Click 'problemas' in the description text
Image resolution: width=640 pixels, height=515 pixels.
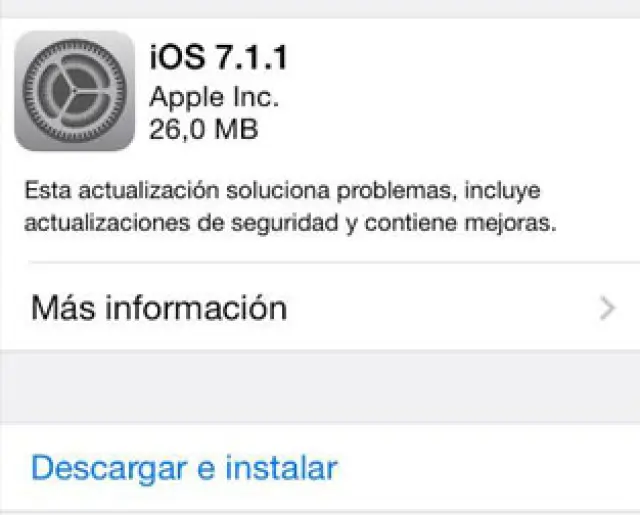coord(395,191)
